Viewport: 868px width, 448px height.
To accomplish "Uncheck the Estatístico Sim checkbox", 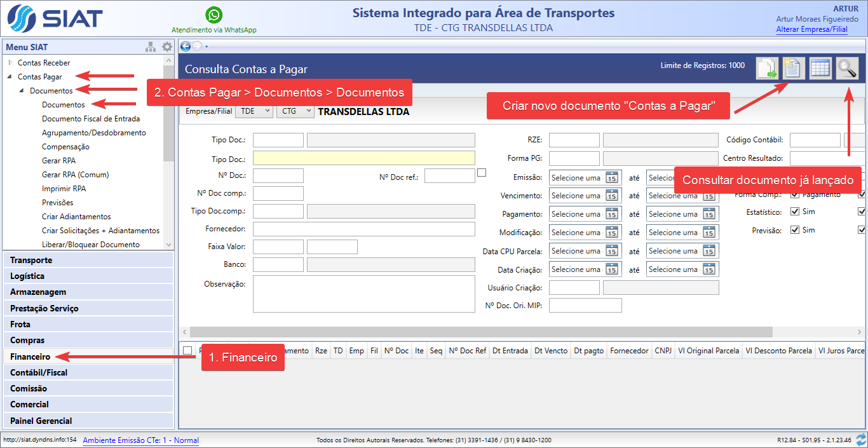I will coord(794,212).
